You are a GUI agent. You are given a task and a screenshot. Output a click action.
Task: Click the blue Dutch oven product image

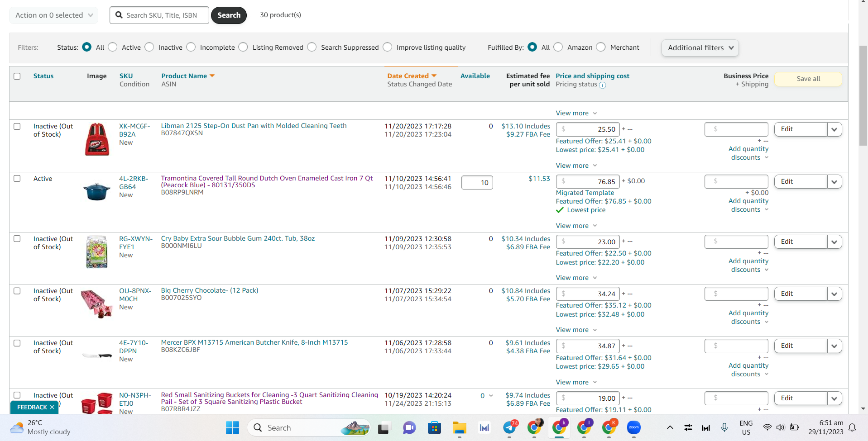point(97,191)
